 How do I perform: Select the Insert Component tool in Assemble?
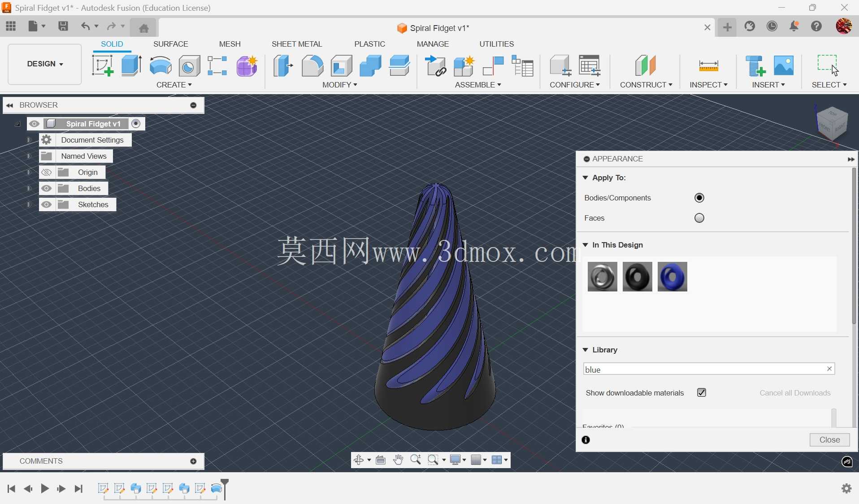pyautogui.click(x=435, y=65)
